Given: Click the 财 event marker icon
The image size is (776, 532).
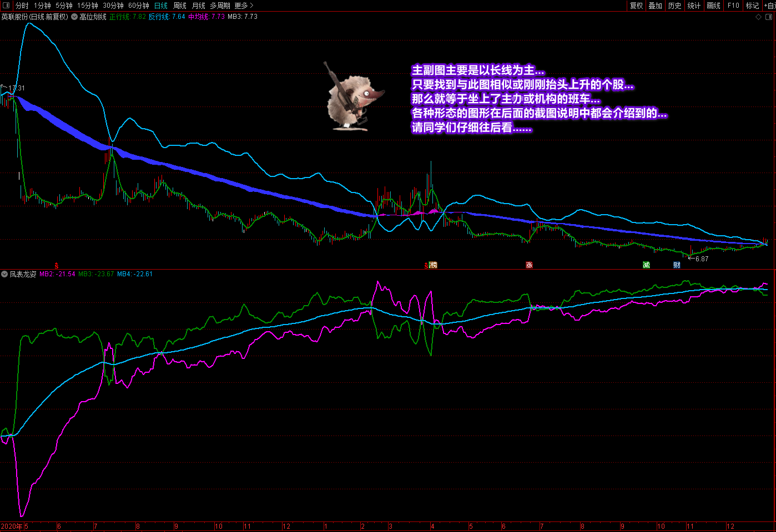Looking at the screenshot, I should (677, 265).
